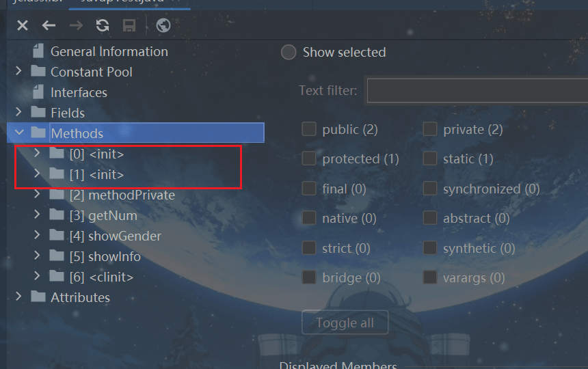Toggle the static filter checkbox
The image size is (588, 369).
430,159
